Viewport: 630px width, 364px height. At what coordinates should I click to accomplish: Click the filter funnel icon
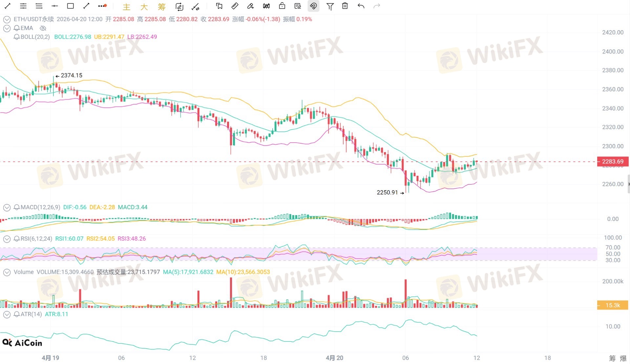click(330, 6)
